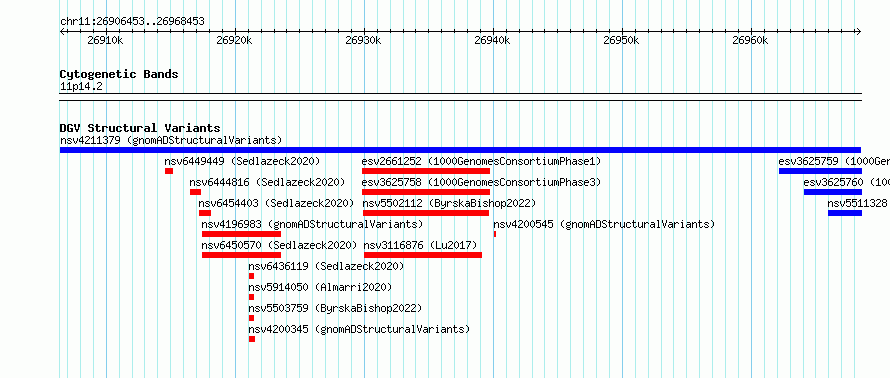Click the red bar under nsv6454403
The width and height of the screenshot is (890, 378).
[x=205, y=213]
